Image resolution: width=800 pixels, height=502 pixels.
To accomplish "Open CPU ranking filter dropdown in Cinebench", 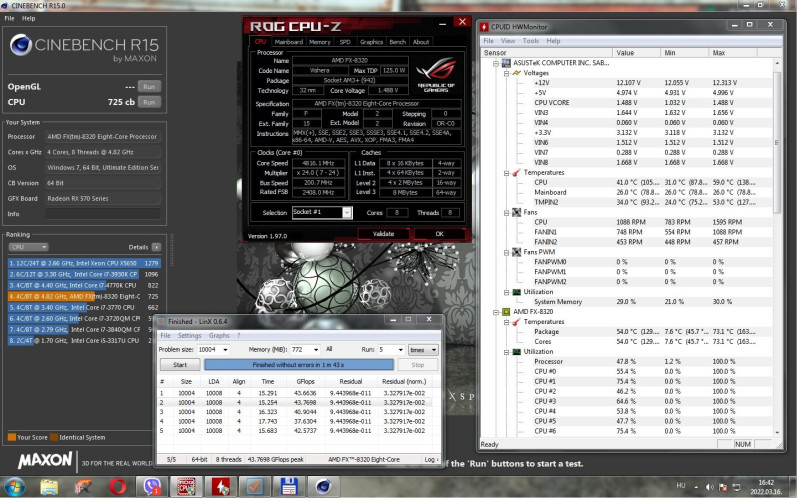I will coord(28,247).
